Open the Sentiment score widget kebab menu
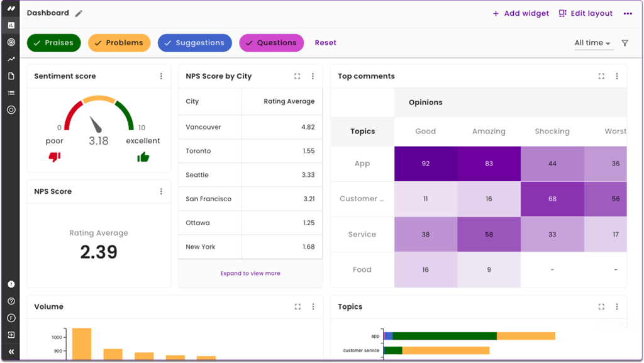The width and height of the screenshot is (644, 363). (162, 75)
